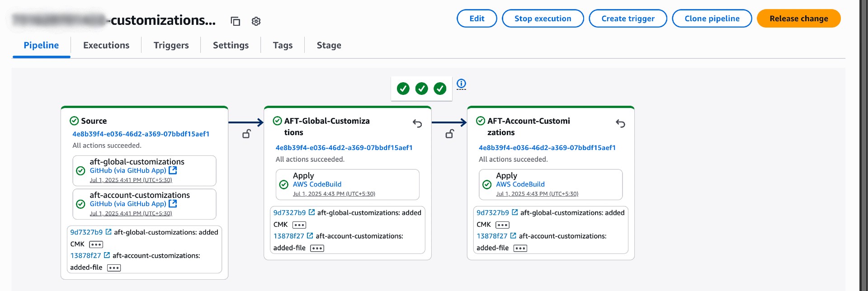The width and height of the screenshot is (868, 291).
Task: Expand added-file commit message ellipsis in AFT-Global stage
Action: point(317,249)
